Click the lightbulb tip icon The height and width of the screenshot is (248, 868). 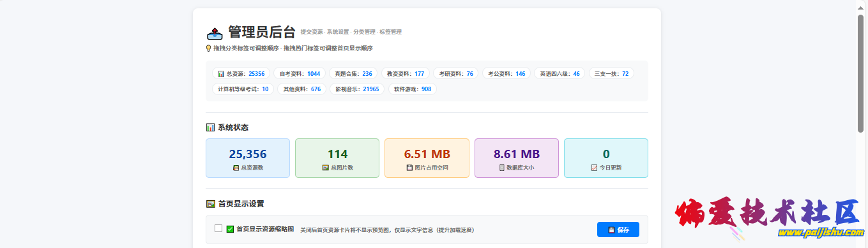(208, 48)
